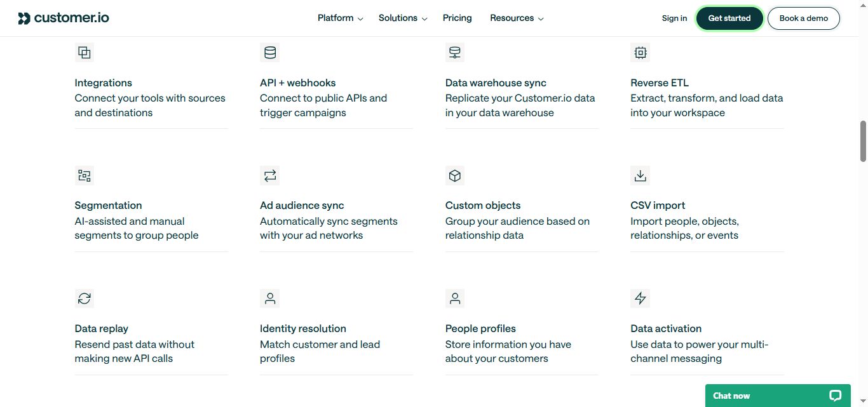868x407 pixels.
Task: Click the customer.io logo
Action: pyautogui.click(x=63, y=18)
